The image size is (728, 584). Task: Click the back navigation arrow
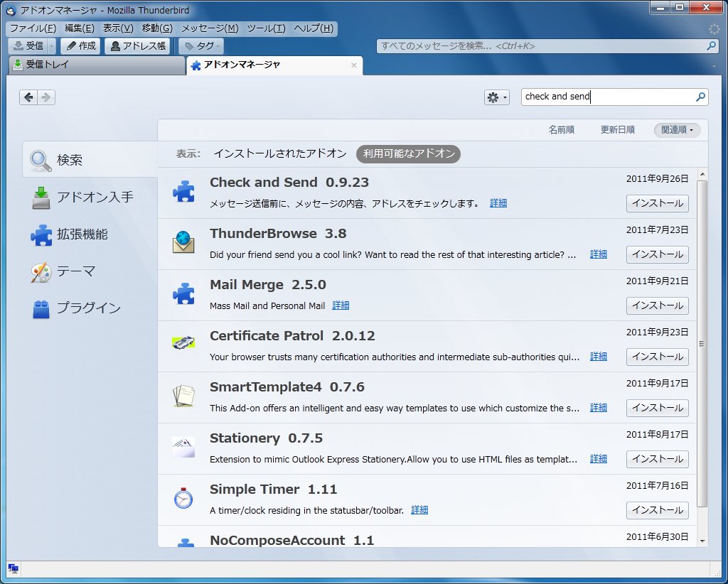(x=28, y=97)
